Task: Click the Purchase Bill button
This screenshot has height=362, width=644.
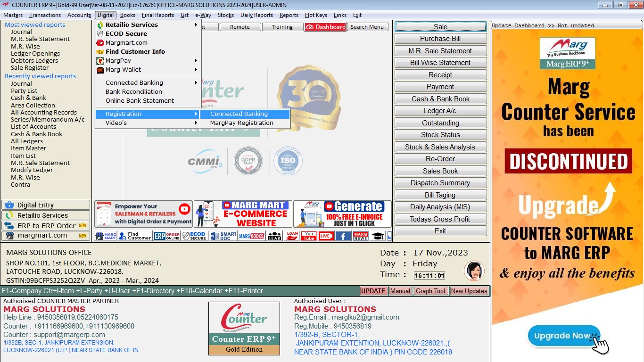Action: tap(440, 39)
